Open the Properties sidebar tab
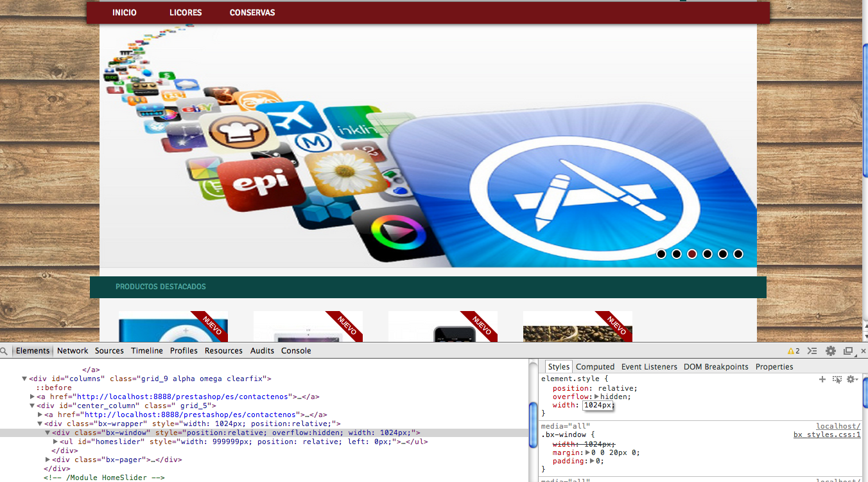 pos(774,367)
